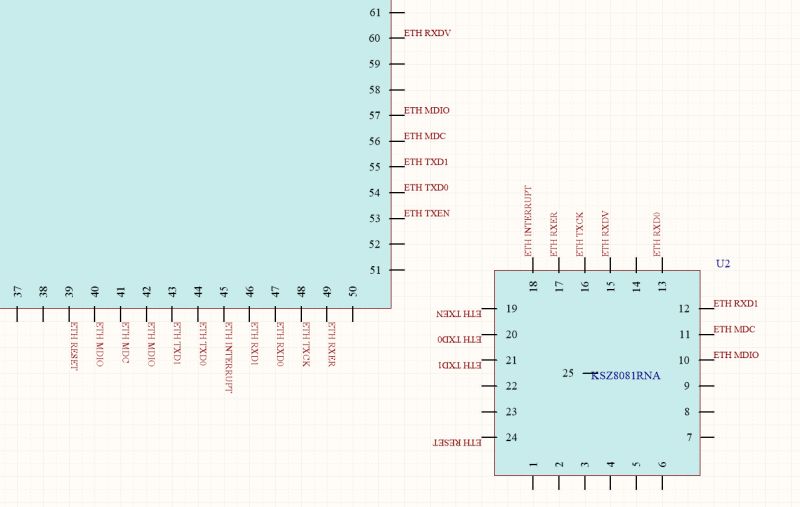The height and width of the screenshot is (507, 800).
Task: Select pin 8 stub on U2
Action: (707, 412)
